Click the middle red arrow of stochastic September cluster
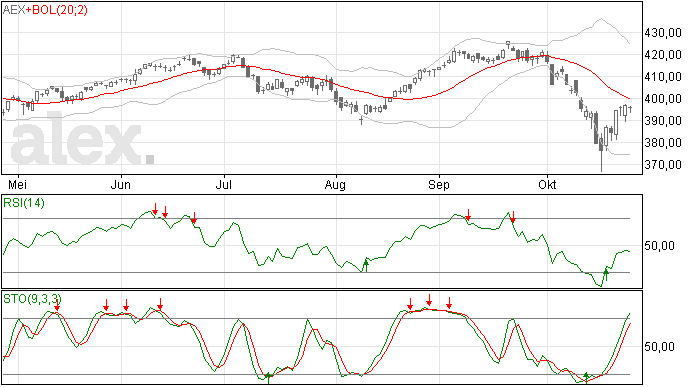This screenshot has height=387, width=690. click(429, 300)
